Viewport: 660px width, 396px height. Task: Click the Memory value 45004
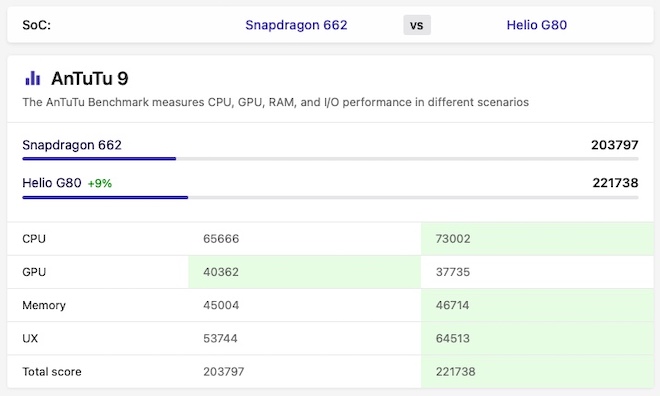221,305
